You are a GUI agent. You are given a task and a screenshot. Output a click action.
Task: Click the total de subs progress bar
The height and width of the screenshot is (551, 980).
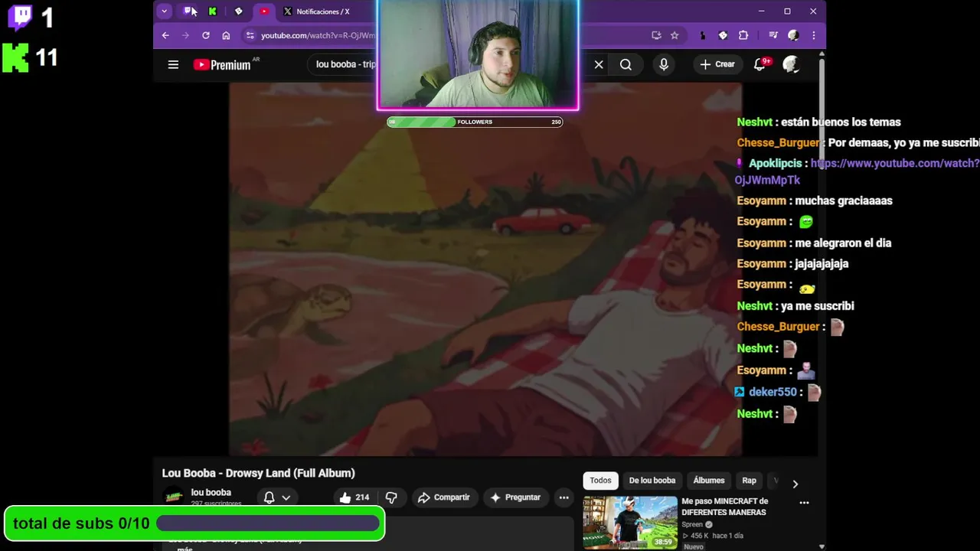pyautogui.click(x=268, y=523)
